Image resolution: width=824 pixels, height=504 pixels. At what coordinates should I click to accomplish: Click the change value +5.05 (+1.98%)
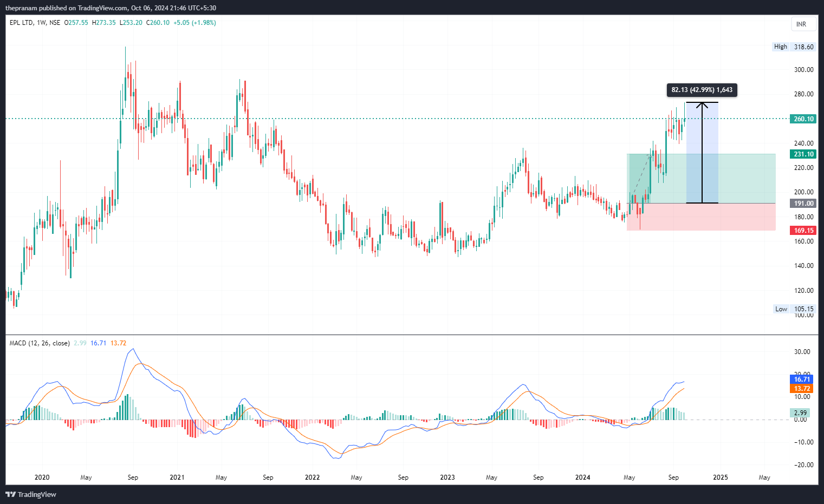tap(194, 23)
